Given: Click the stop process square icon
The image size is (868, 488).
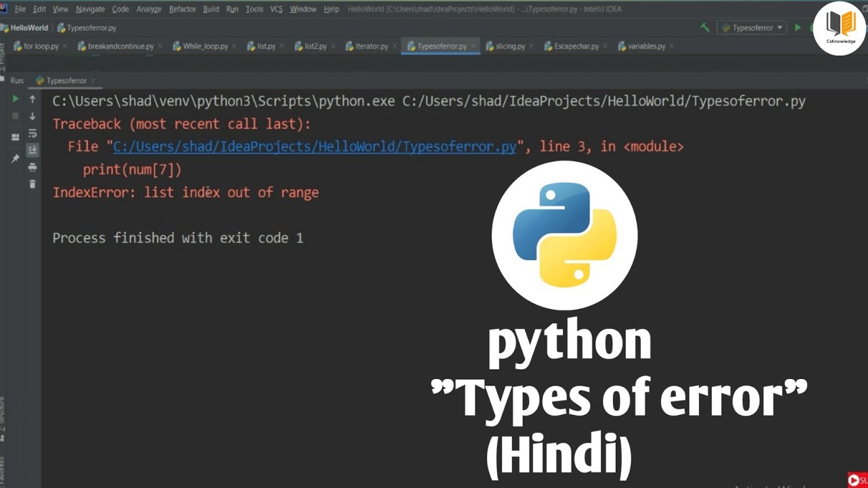Looking at the screenshot, I should click(x=15, y=116).
